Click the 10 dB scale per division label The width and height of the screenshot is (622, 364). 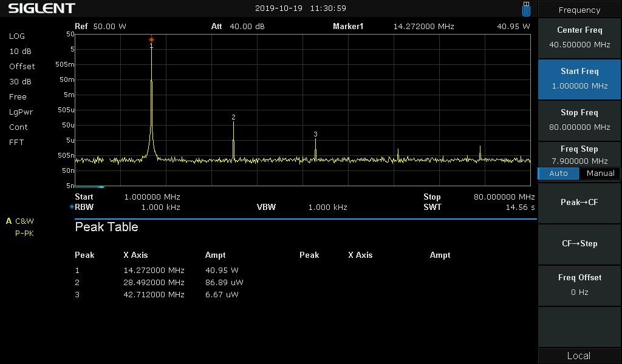20,52
